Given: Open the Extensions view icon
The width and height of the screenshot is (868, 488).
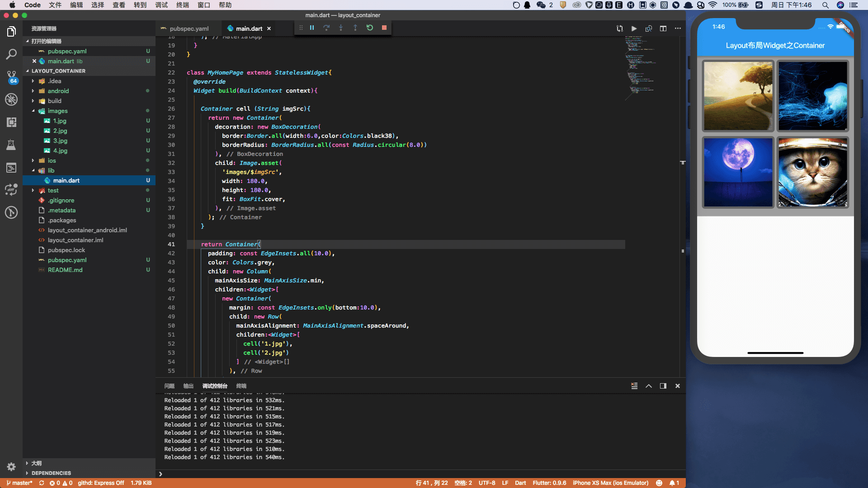Looking at the screenshot, I should click(11, 122).
